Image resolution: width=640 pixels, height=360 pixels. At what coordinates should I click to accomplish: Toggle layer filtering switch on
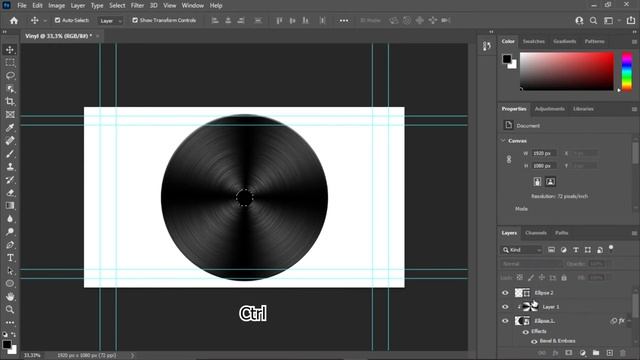coord(611,248)
